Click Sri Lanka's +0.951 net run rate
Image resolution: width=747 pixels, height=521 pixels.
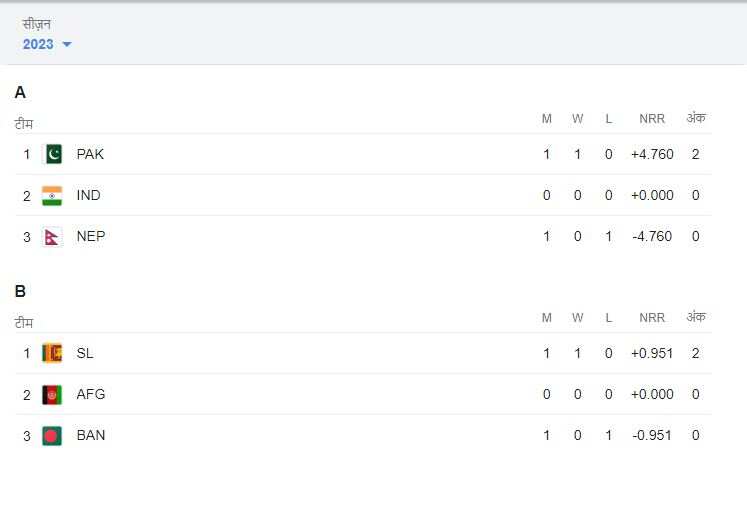(x=652, y=353)
